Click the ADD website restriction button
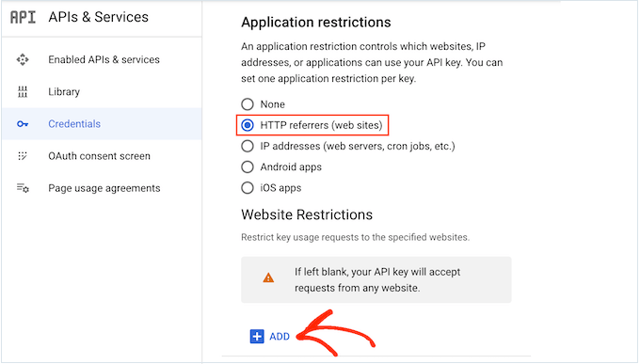 270,337
